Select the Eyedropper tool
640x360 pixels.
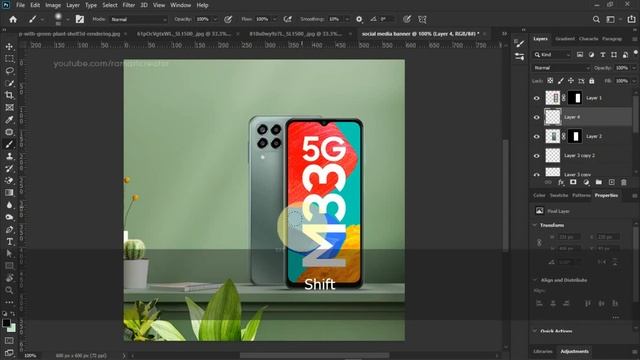pos(9,120)
